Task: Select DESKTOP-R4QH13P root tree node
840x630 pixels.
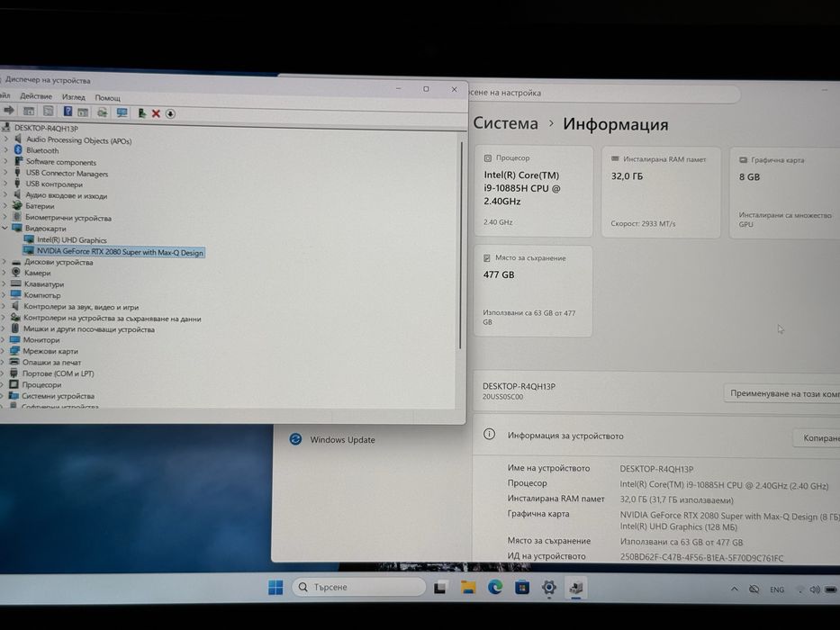Action: [46, 128]
